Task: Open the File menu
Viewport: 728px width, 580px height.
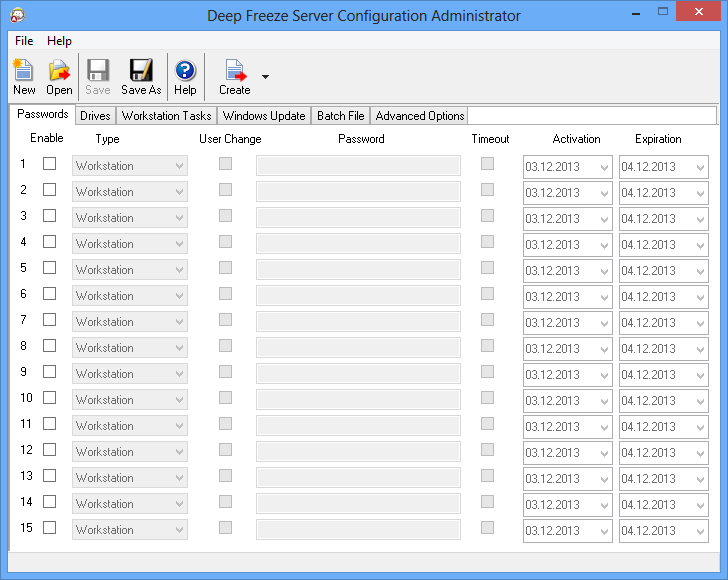Action: click(x=24, y=41)
